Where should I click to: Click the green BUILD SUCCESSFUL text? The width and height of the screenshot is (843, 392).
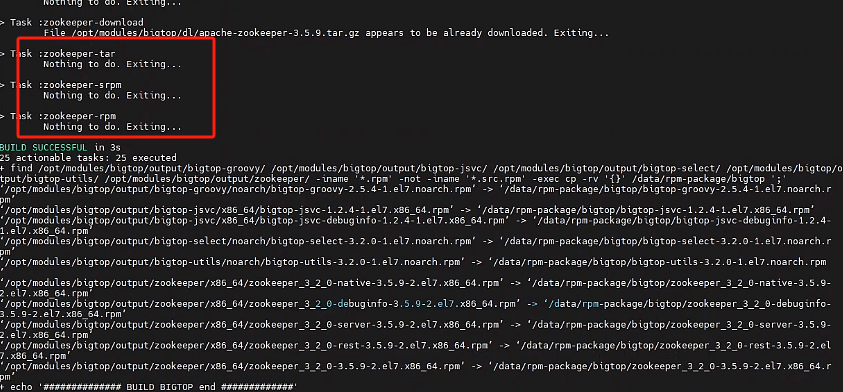pyautogui.click(x=43, y=147)
